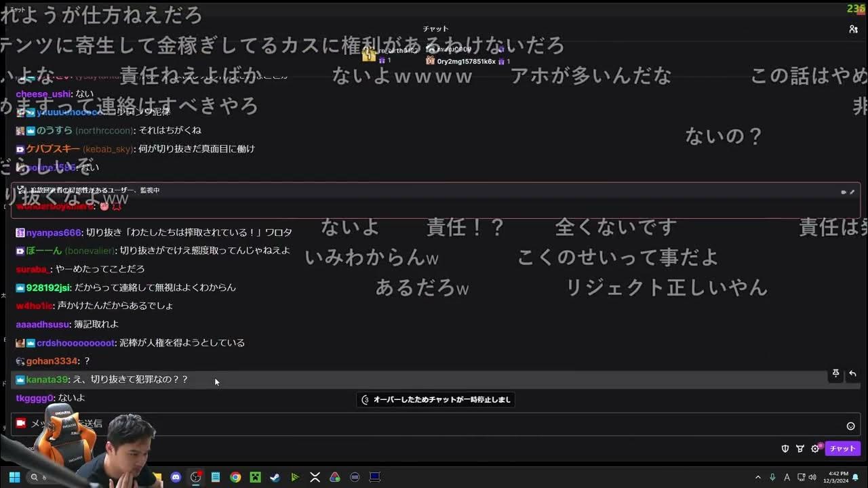Click the microphone tray icon

tap(772, 477)
